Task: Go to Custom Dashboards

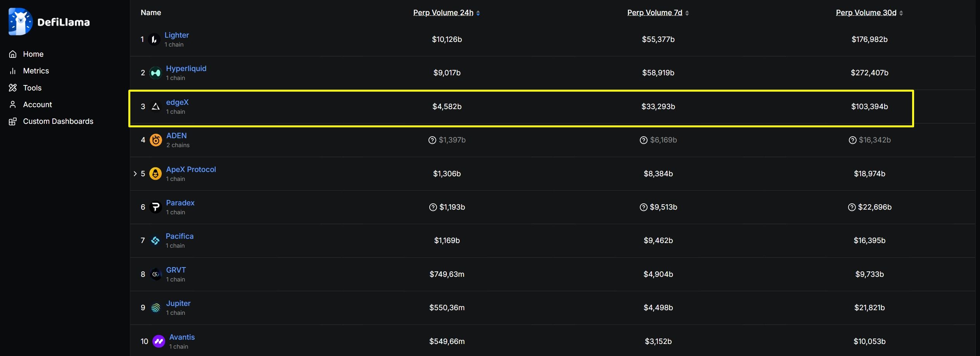Action: pyautogui.click(x=58, y=122)
